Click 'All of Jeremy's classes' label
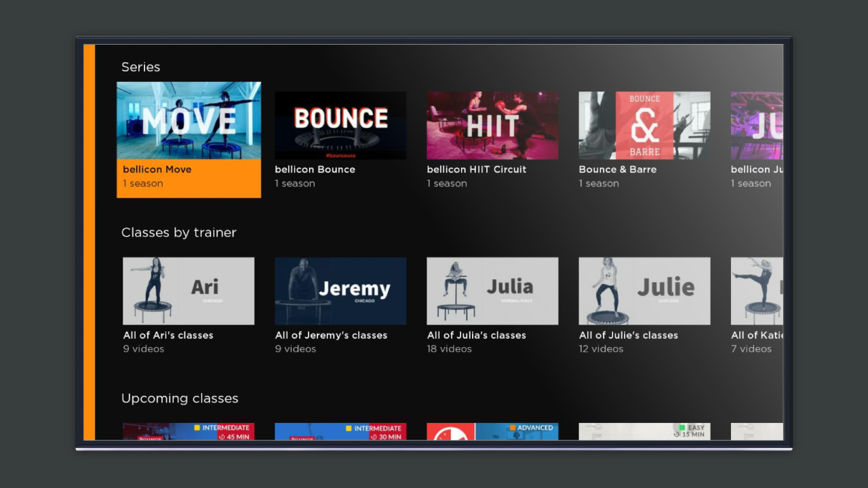The image size is (868, 488). [331, 335]
